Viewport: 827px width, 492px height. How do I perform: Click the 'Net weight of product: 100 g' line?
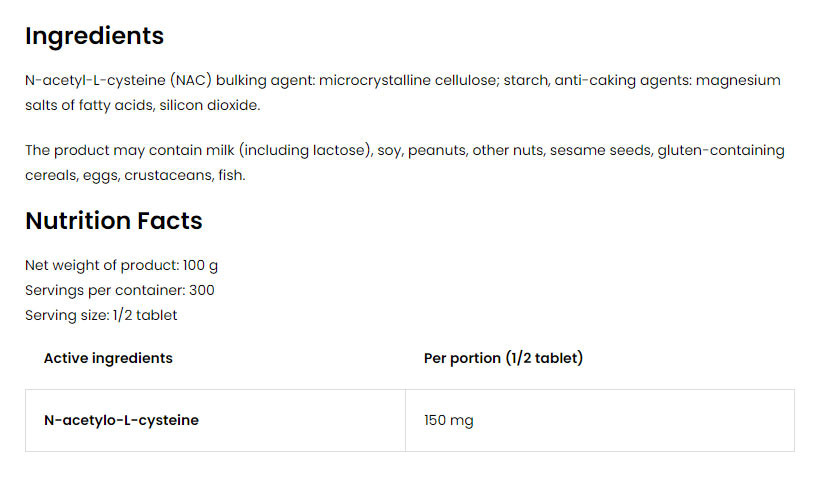tap(121, 266)
